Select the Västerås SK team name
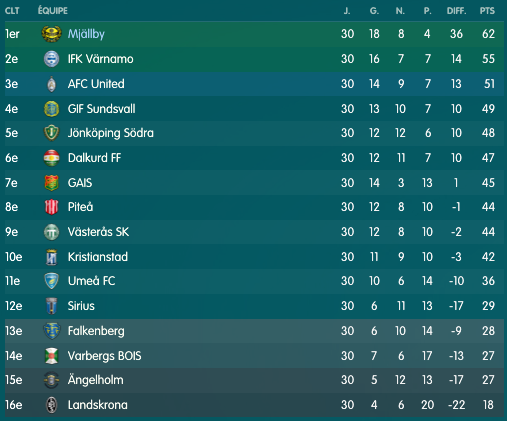 pyautogui.click(x=98, y=232)
